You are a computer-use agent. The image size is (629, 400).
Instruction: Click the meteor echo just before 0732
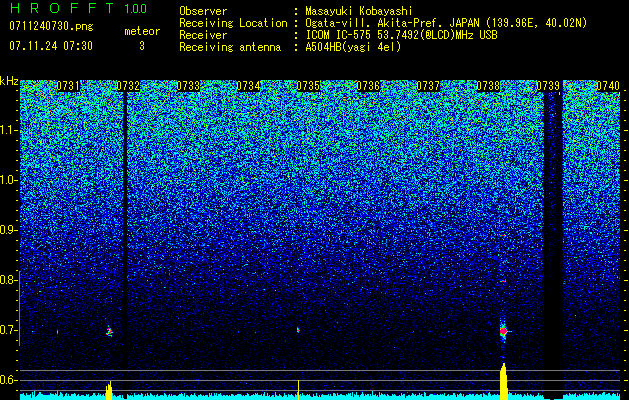109,331
